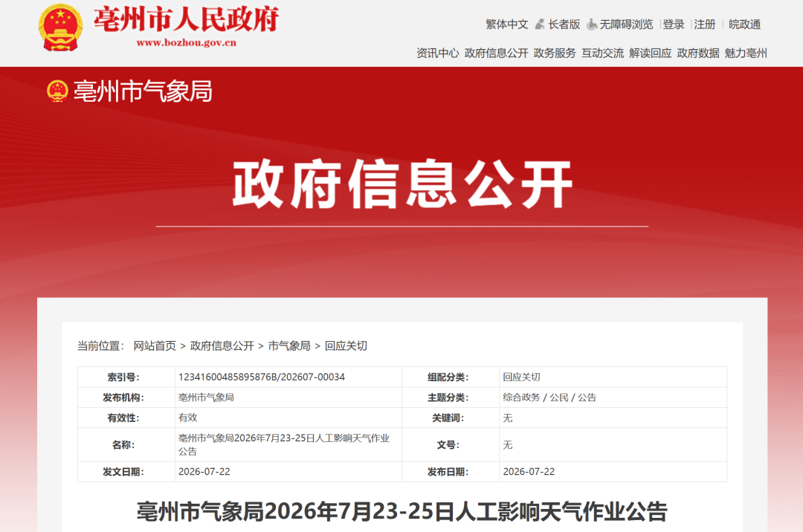Open 政府数据 in the navigation
803x532 pixels.
click(698, 53)
